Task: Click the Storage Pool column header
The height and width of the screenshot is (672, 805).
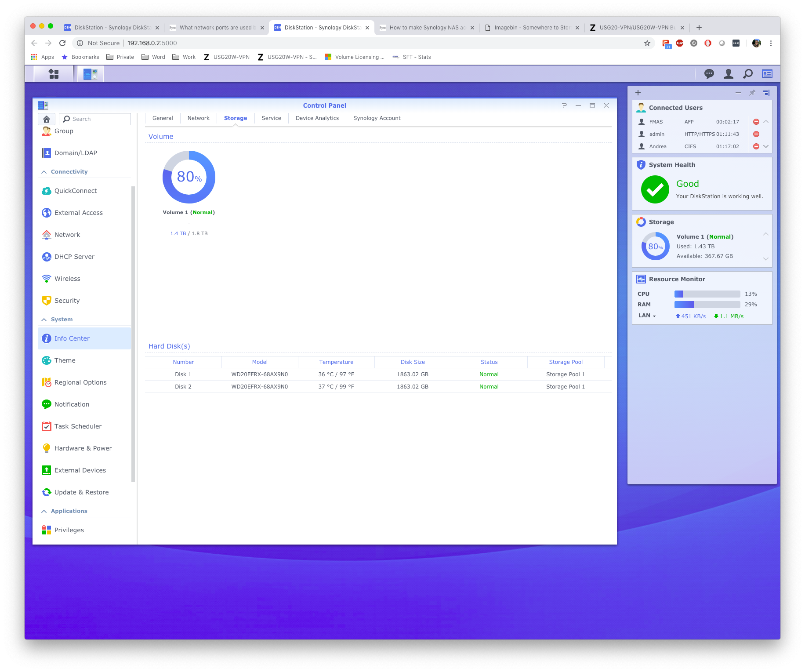Action: [566, 362]
